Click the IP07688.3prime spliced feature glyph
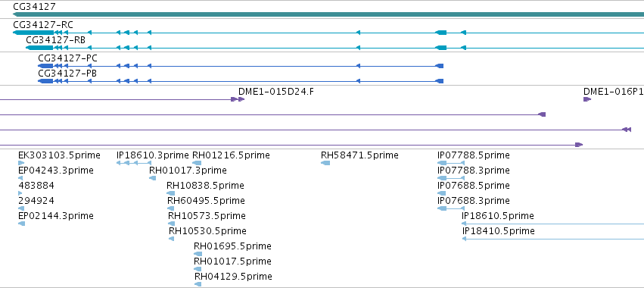 (x=451, y=208)
